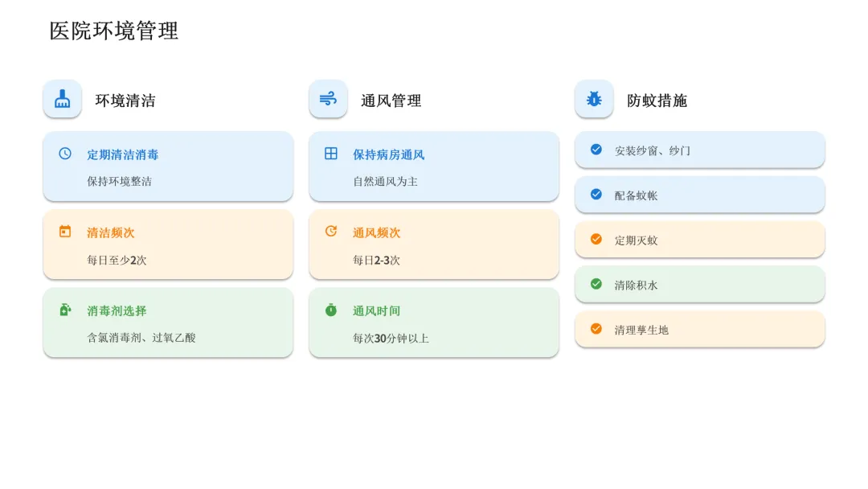868x489 pixels.
Task: Click the bug icon beside 防蚊措施
Action: click(594, 99)
